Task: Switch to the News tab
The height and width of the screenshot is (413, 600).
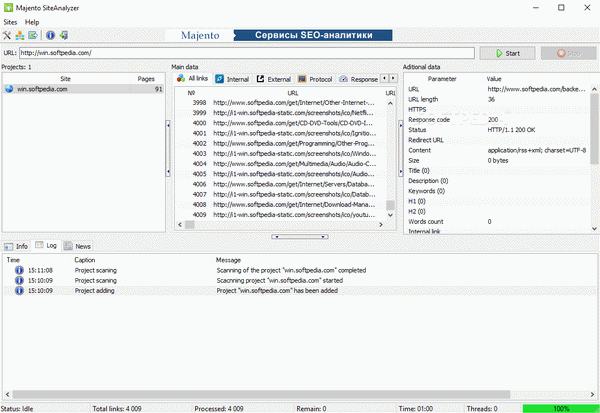Action: 77,246
